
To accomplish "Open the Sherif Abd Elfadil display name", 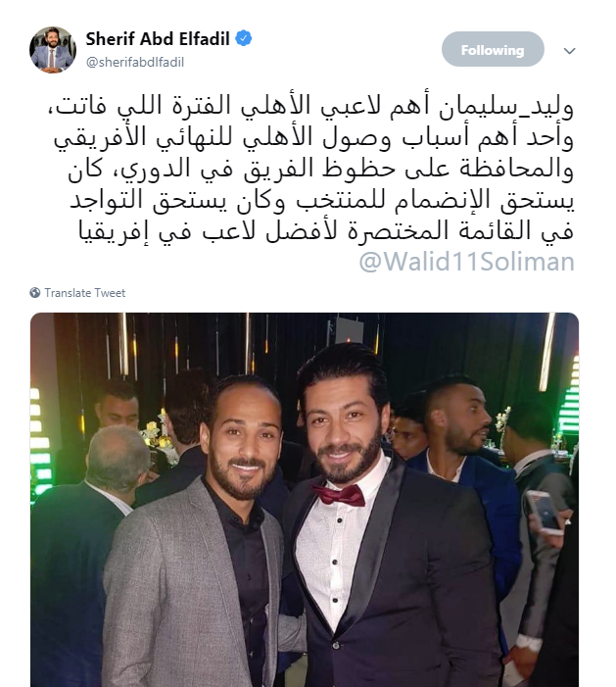I will point(158,39).
